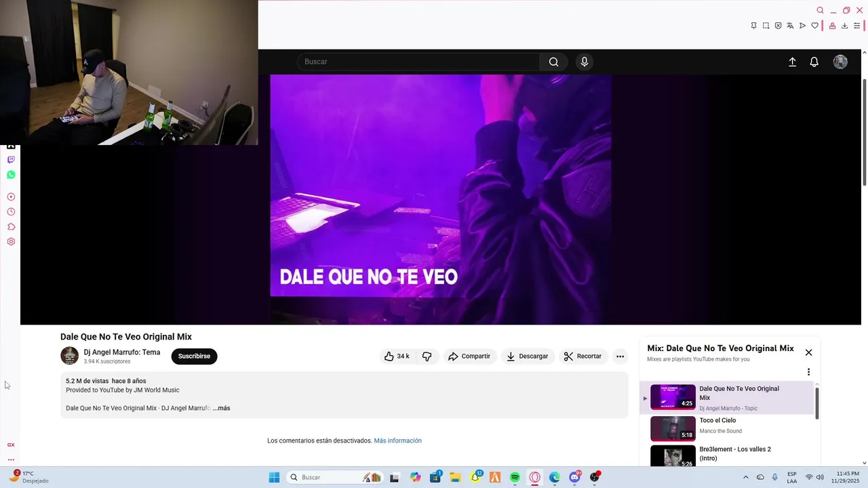Image resolution: width=868 pixels, height=488 pixels.
Task: Start voice search with the microphone icon
Action: pyautogui.click(x=585, y=62)
